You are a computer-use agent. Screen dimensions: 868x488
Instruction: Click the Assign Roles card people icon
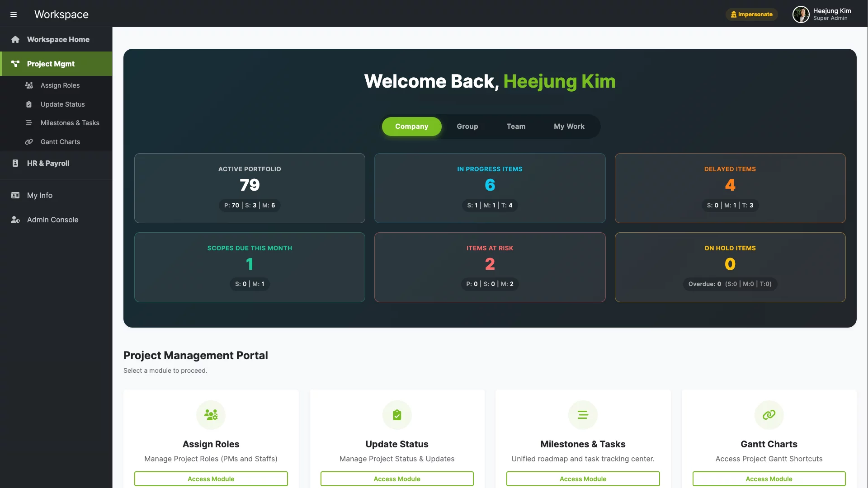[211, 415]
